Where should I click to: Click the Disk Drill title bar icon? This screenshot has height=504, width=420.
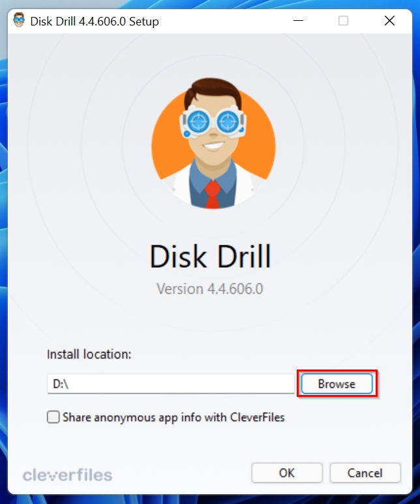19,21
